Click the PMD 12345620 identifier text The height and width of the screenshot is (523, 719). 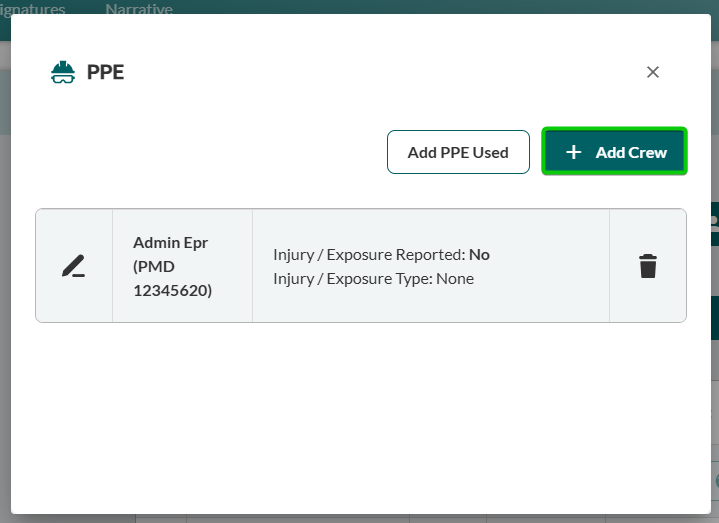(x=173, y=279)
